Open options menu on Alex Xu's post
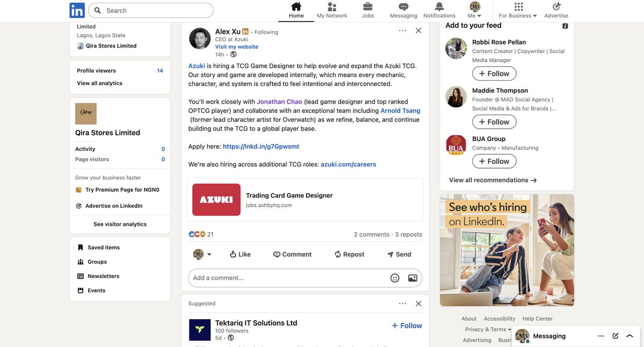The width and height of the screenshot is (644, 347). pyautogui.click(x=402, y=31)
